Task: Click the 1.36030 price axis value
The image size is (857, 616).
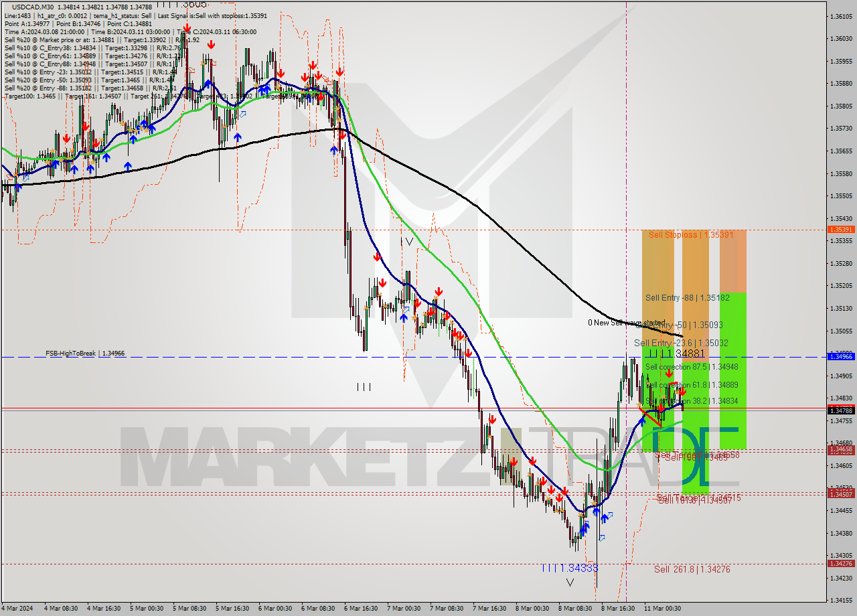Action: pyautogui.click(x=841, y=39)
